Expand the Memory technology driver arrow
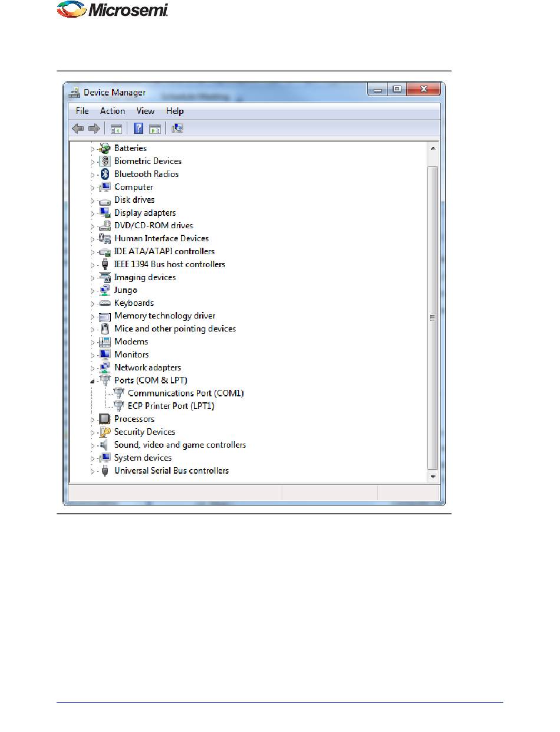The image size is (560, 732). click(93, 316)
